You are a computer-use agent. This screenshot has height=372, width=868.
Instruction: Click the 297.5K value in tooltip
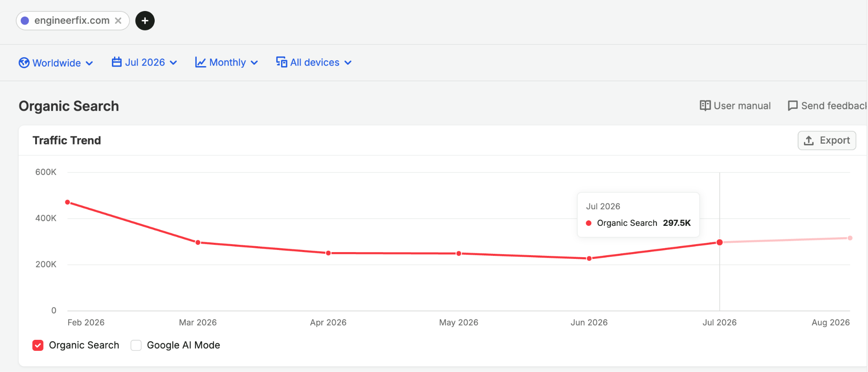pyautogui.click(x=677, y=223)
